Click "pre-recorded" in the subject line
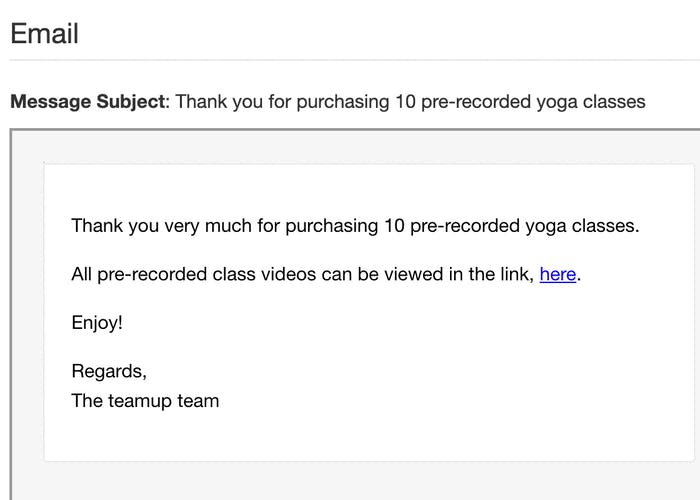Screen dimensions: 700x500 (x=475, y=102)
